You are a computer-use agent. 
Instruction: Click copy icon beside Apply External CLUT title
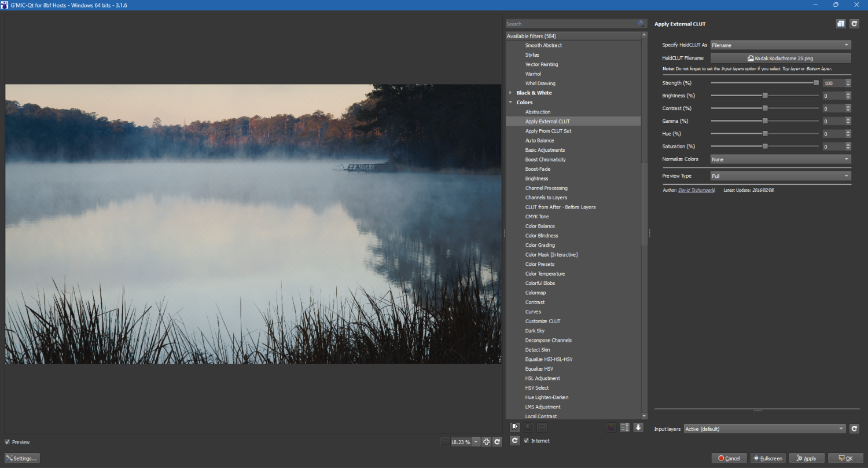tap(841, 24)
